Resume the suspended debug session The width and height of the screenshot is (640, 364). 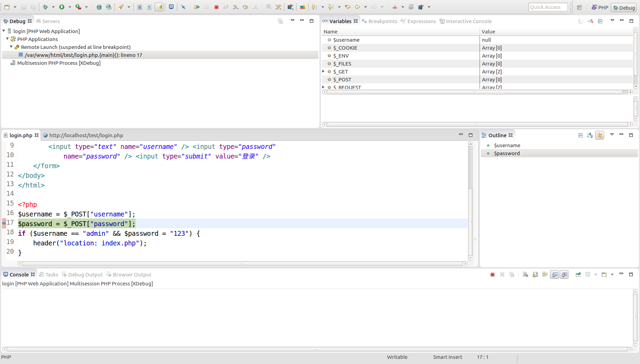[x=197, y=7]
